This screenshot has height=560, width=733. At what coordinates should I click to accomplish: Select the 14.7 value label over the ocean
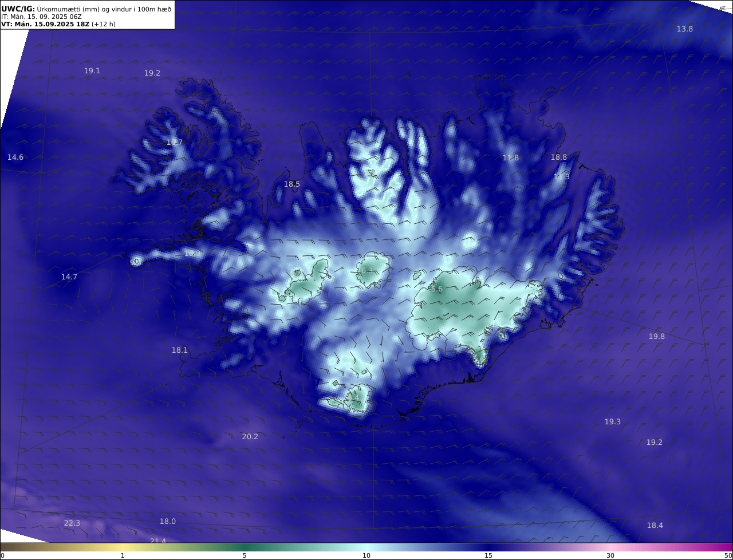click(69, 277)
